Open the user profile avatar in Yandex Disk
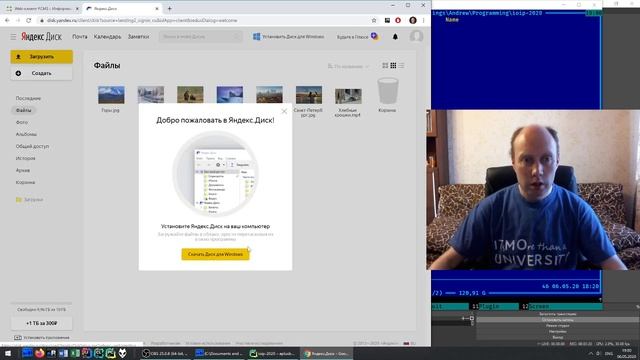 pos(416,36)
